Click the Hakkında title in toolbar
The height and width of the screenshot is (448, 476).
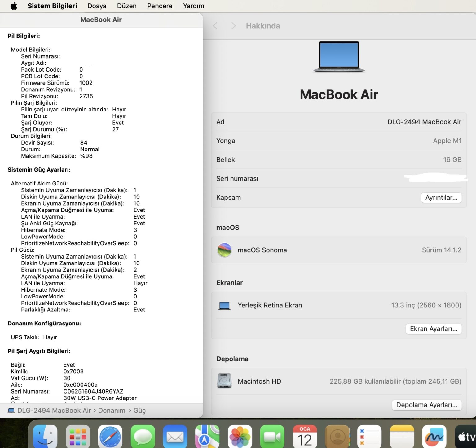click(x=263, y=26)
